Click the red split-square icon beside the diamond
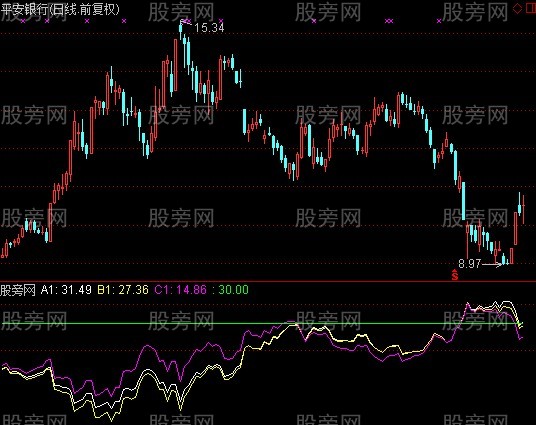The image size is (536, 425). (x=530, y=9)
